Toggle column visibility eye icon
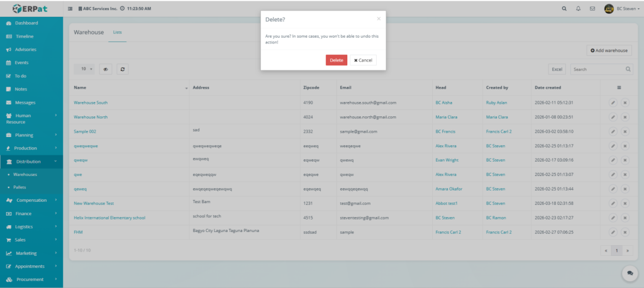 point(106,69)
